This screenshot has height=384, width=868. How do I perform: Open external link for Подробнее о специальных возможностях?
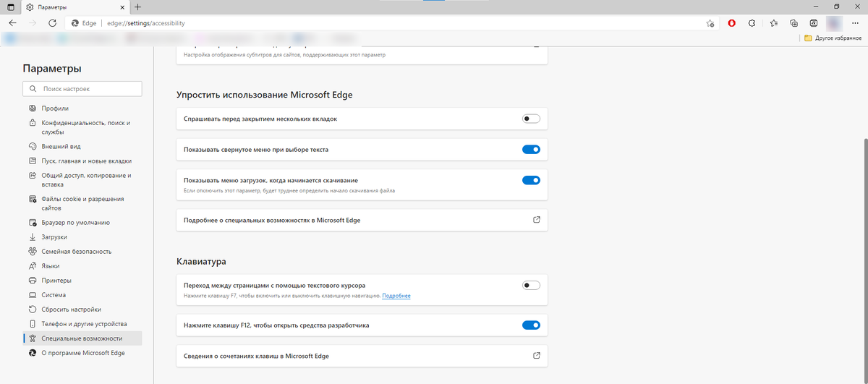tap(537, 220)
